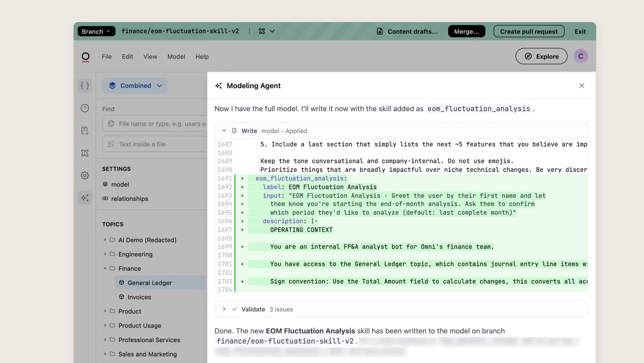Click the Create pull request button
The height and width of the screenshot is (363, 644).
529,31
